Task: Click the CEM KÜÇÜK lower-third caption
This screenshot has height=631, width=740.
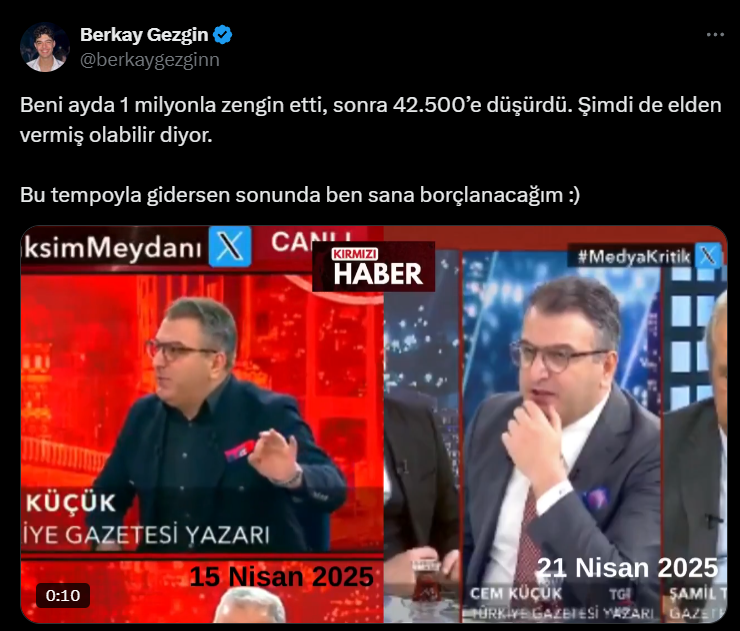Action: click(x=516, y=593)
